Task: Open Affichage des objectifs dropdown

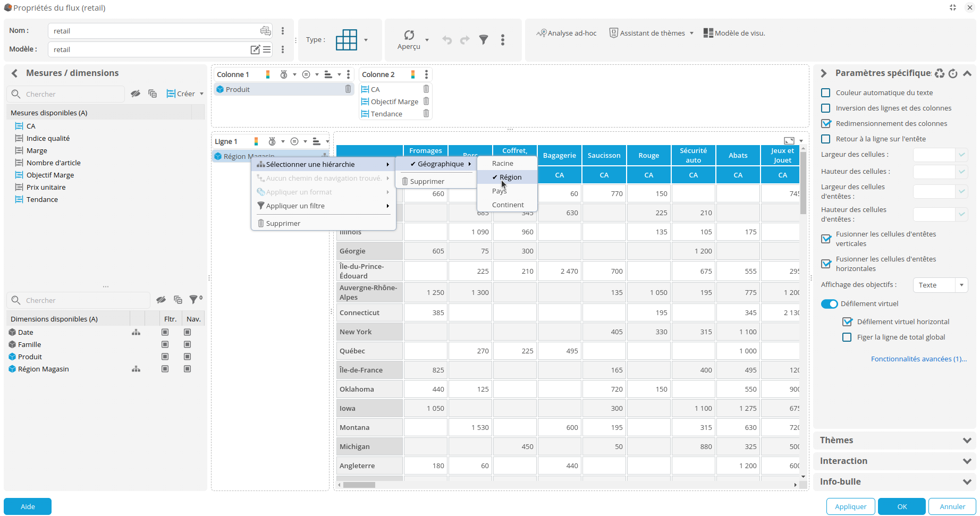Action: (x=940, y=285)
